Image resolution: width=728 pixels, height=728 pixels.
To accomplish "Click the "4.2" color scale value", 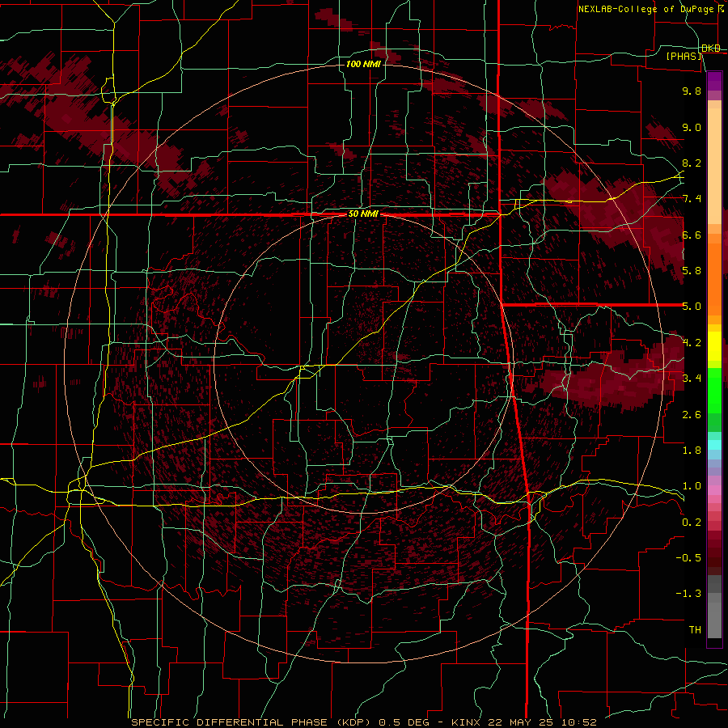I will 692,343.
